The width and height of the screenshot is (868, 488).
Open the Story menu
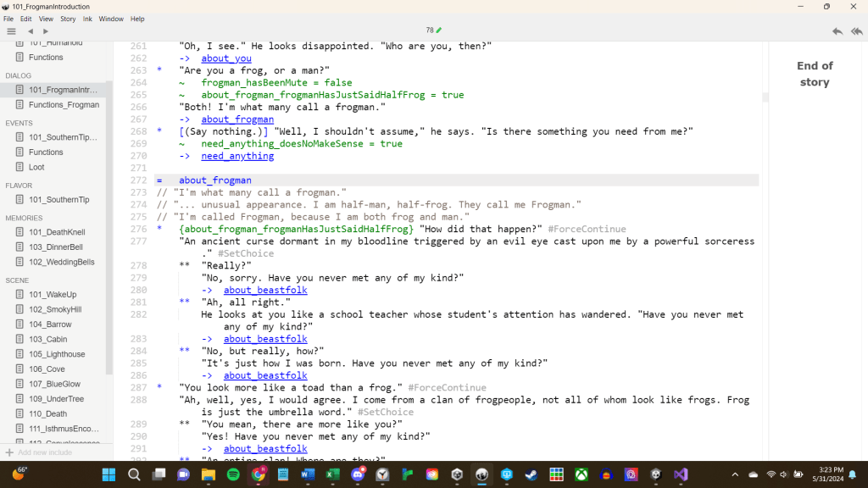click(x=68, y=19)
